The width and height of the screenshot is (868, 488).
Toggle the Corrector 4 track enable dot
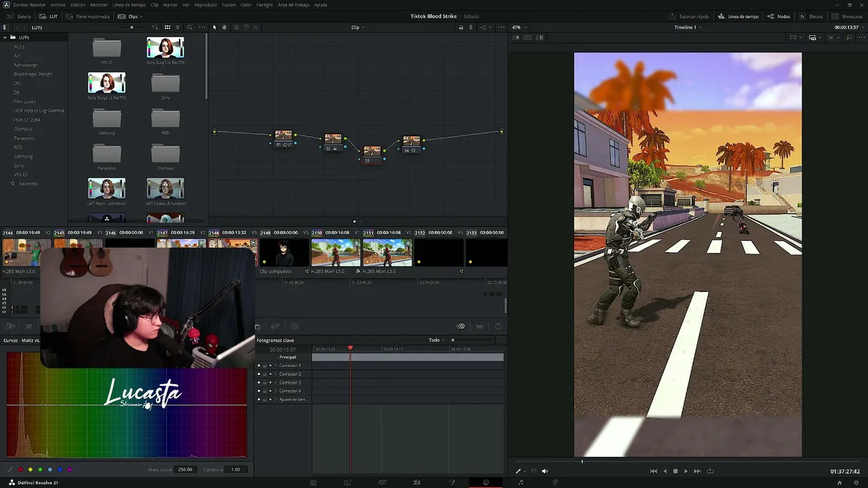click(258, 391)
